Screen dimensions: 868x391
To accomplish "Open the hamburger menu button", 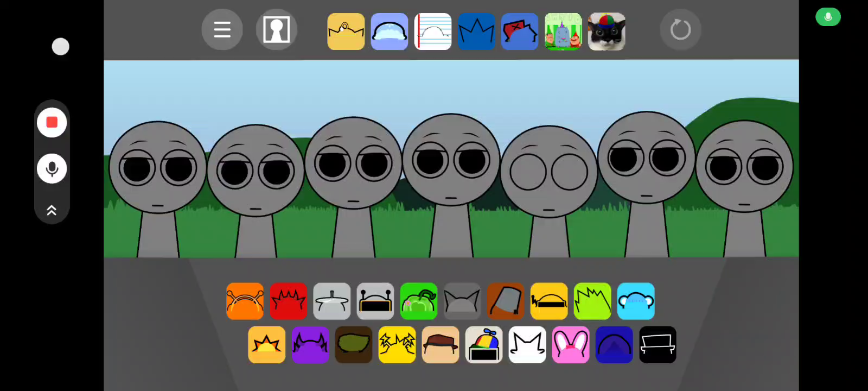I will (222, 29).
